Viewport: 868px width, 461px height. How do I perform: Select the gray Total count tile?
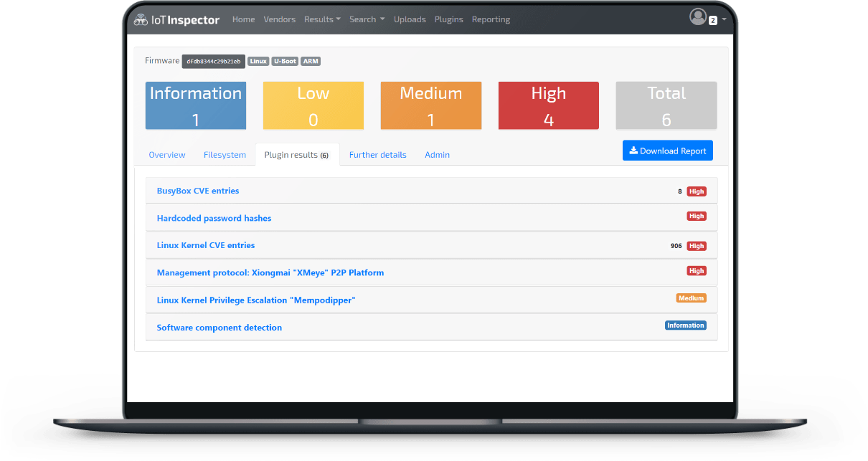[x=666, y=105]
